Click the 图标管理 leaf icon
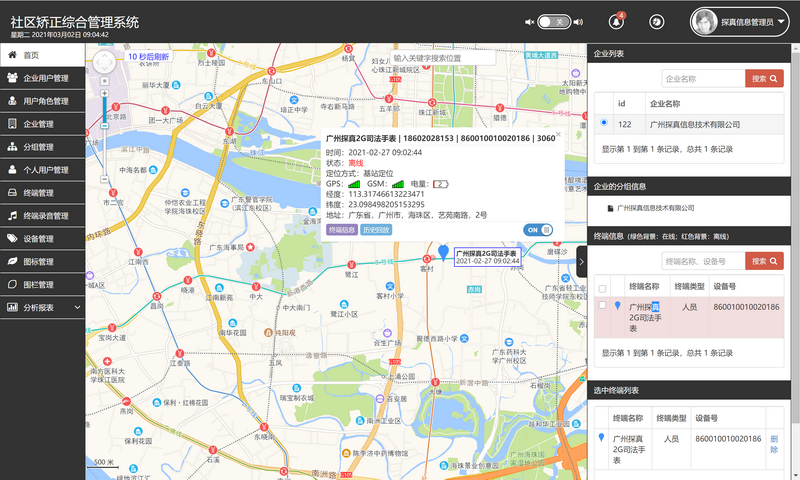The height and width of the screenshot is (480, 800). coord(12,261)
